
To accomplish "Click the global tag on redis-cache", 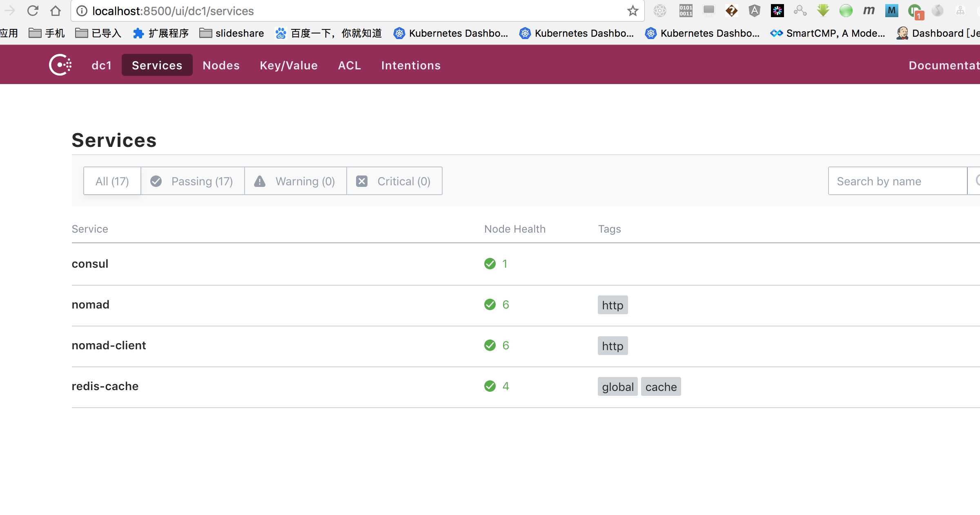I will [618, 386].
